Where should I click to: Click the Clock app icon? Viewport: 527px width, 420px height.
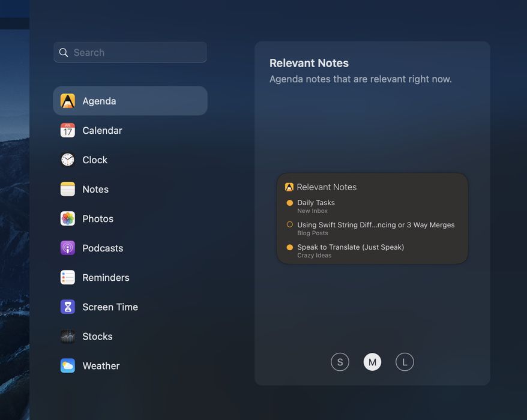point(68,160)
